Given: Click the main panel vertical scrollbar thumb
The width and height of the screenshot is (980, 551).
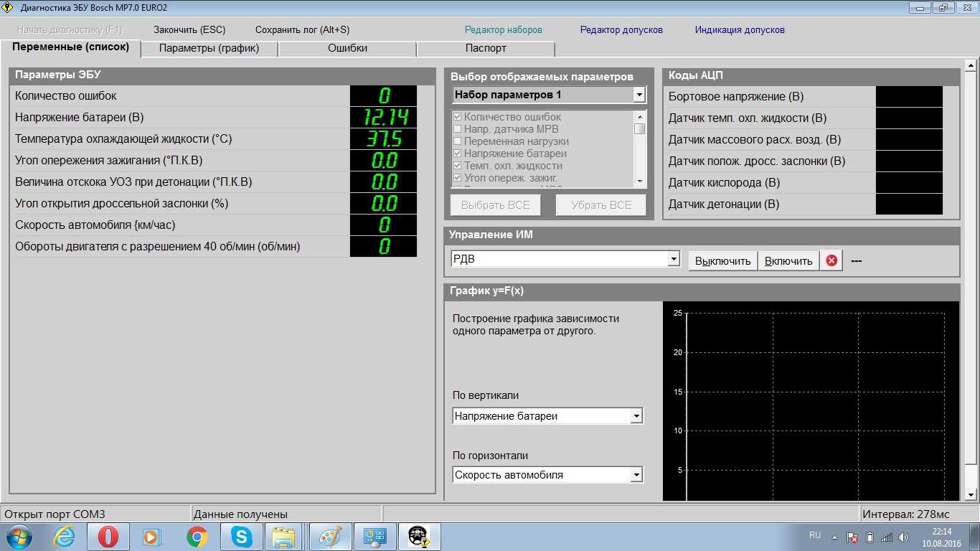Looking at the screenshot, I should [971, 269].
